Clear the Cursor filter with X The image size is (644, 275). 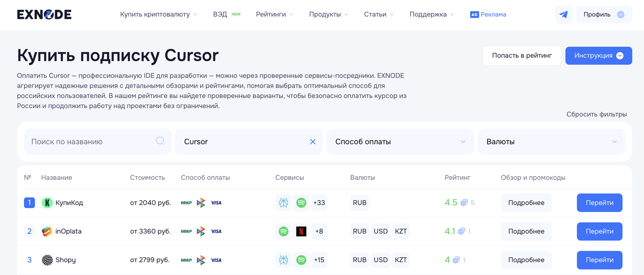click(x=313, y=142)
